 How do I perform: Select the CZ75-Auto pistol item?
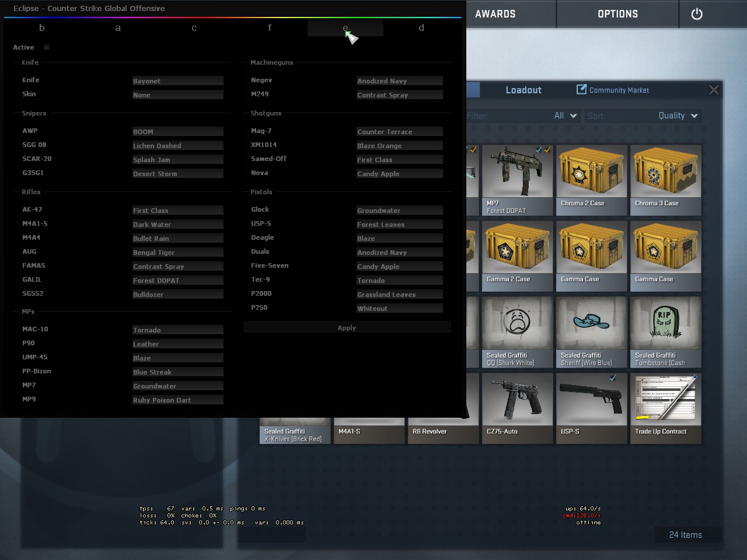(x=517, y=408)
